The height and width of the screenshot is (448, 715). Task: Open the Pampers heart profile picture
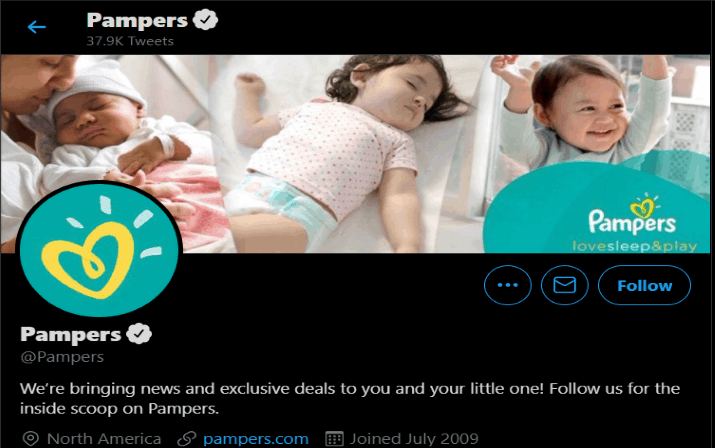pyautogui.click(x=99, y=249)
